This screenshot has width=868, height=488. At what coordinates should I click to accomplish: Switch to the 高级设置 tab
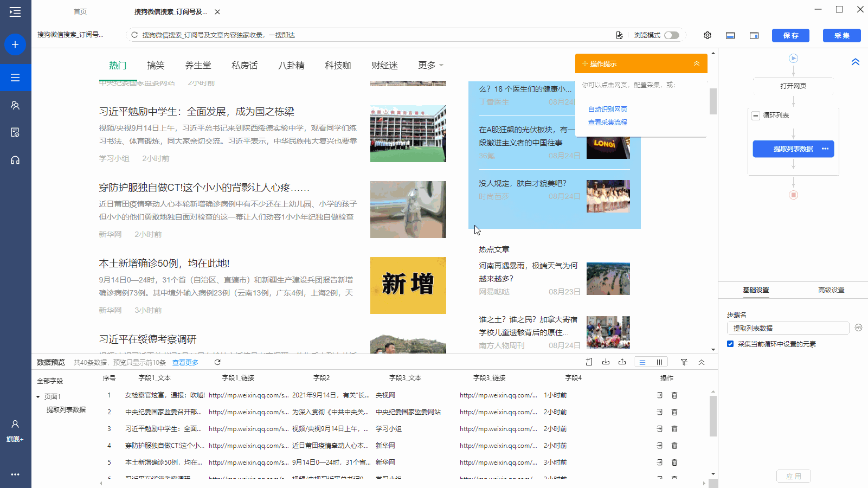coord(831,290)
